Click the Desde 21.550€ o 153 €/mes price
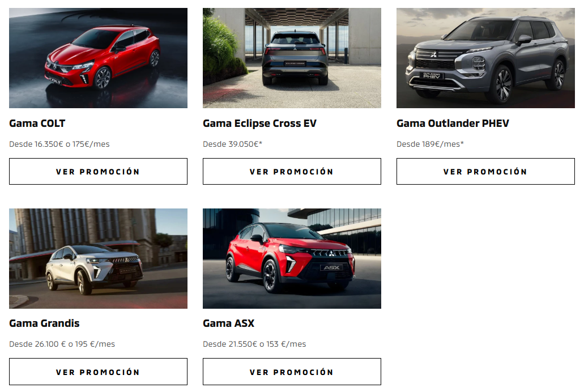Image resolution: width=584 pixels, height=392 pixels. tap(254, 344)
